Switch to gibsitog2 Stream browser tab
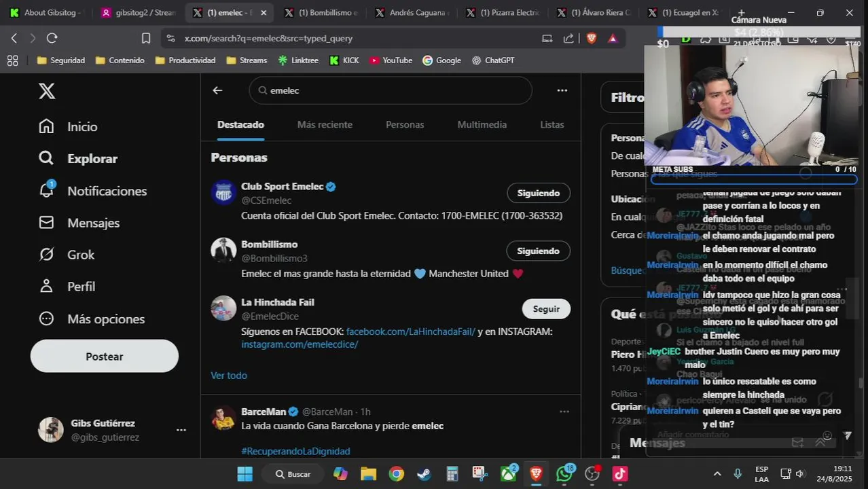This screenshot has width=868, height=489. tap(138, 13)
